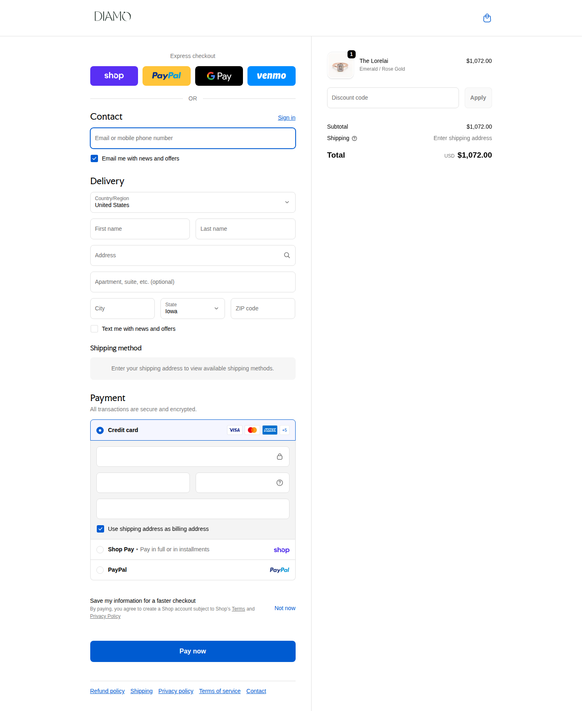Viewport: 588px width, 711px height.
Task: Focus the card security code field
Action: (243, 483)
